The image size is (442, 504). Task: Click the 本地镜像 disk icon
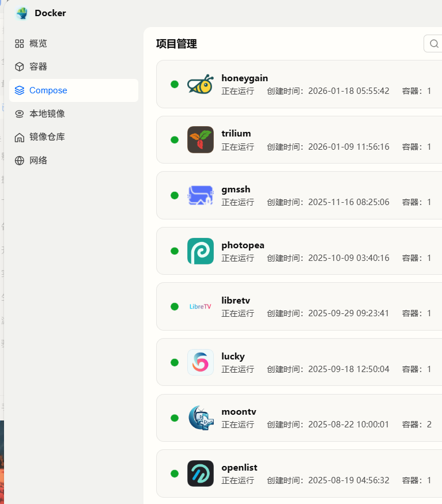(x=19, y=114)
